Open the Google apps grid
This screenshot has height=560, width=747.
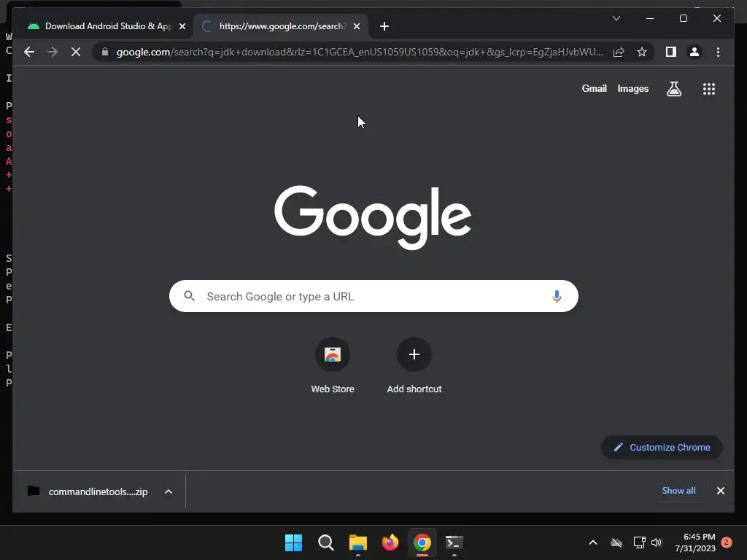click(x=709, y=88)
